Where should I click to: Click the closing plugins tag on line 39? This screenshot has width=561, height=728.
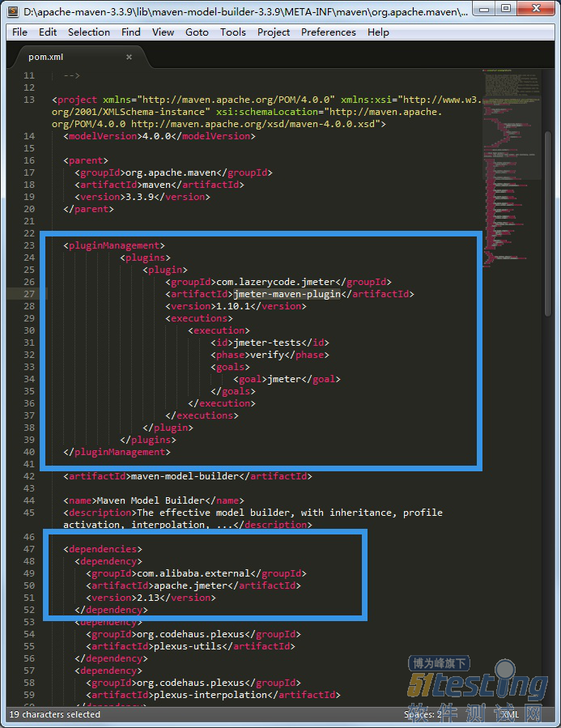[x=148, y=440]
